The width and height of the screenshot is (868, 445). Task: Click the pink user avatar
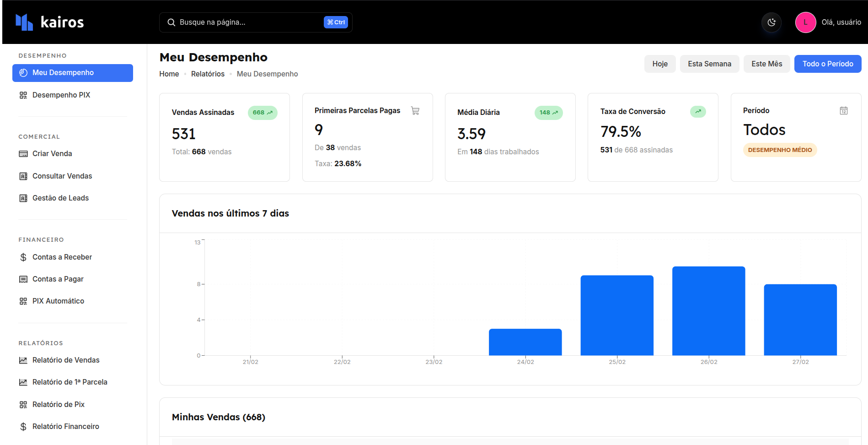pos(805,22)
